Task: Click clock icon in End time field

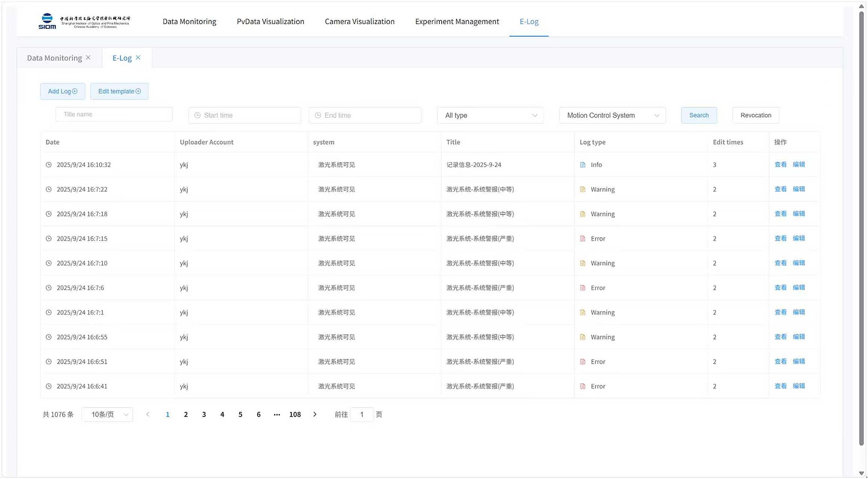Action: coord(318,115)
